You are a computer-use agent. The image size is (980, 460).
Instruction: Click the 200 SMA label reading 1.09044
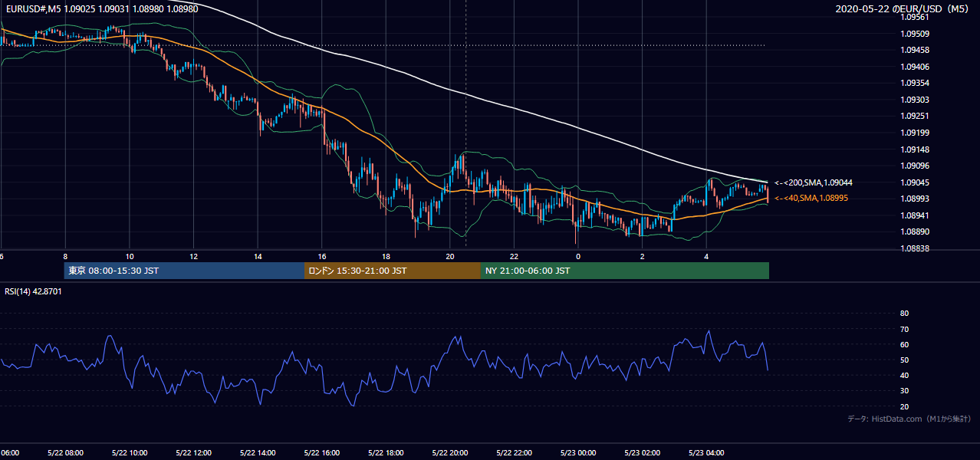(814, 182)
